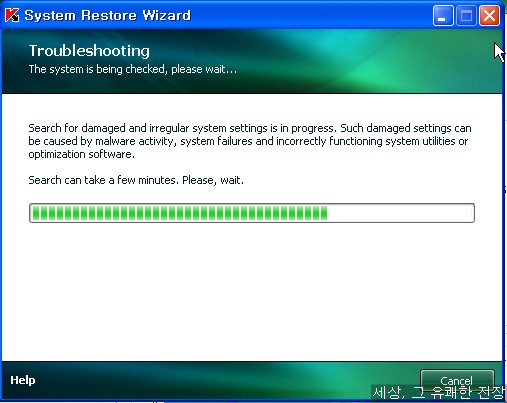Click the 'optimization software' line of text
This screenshot has height=403, width=507.
coord(81,154)
